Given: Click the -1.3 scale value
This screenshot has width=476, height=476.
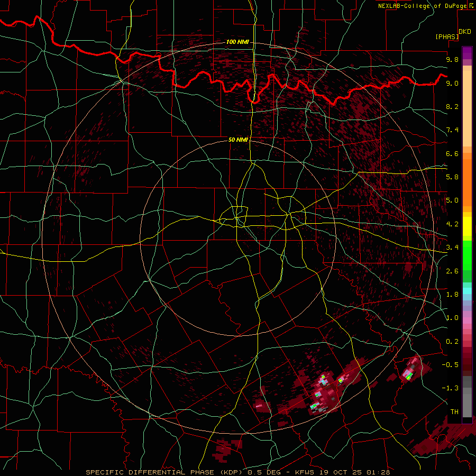Looking at the screenshot, I should coord(450,388).
